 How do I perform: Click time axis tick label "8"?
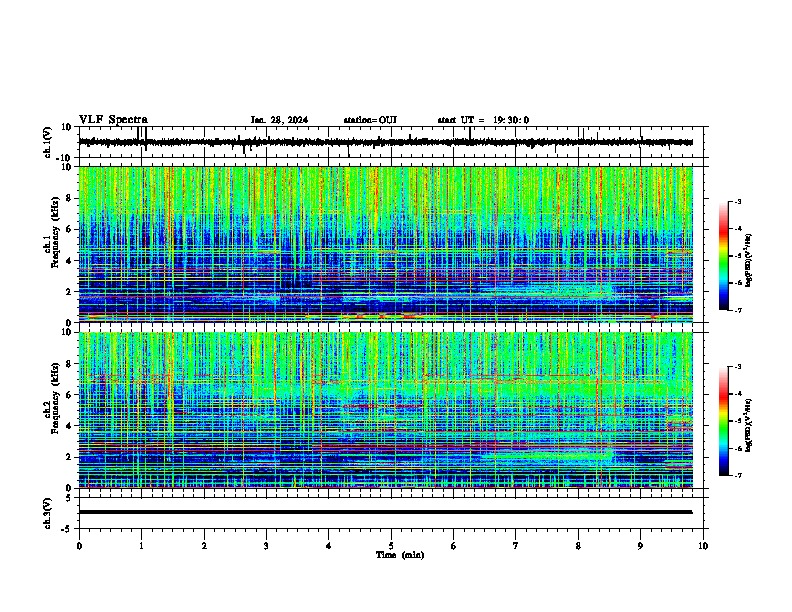(x=578, y=546)
